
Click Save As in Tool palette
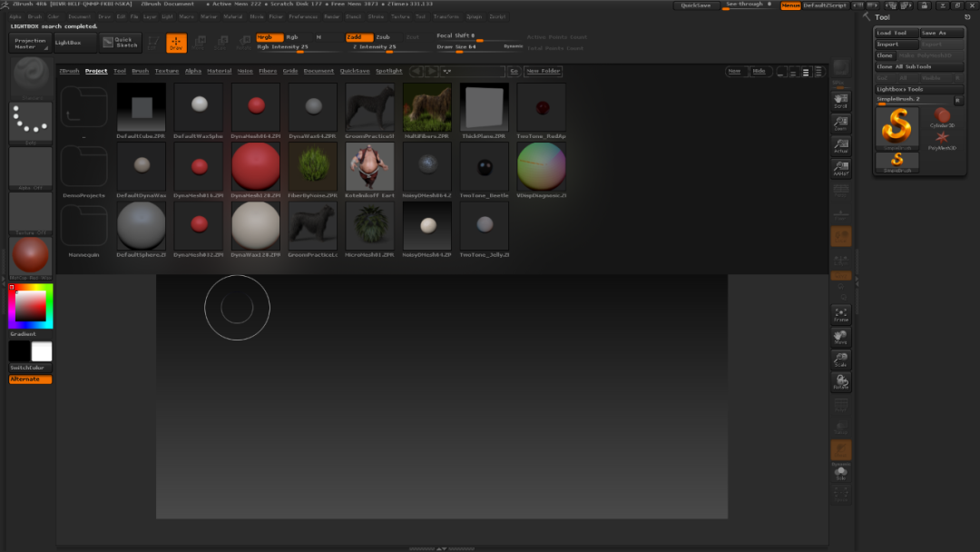pyautogui.click(x=942, y=33)
